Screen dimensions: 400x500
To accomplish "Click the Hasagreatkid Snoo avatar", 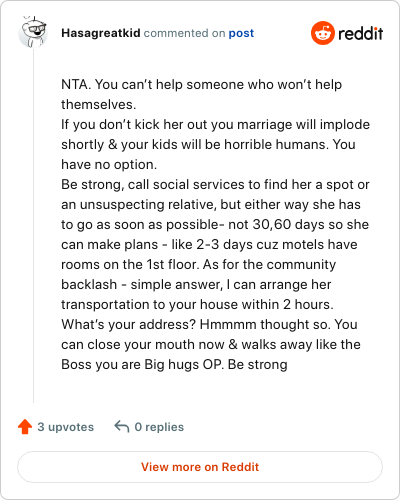I will [33, 32].
